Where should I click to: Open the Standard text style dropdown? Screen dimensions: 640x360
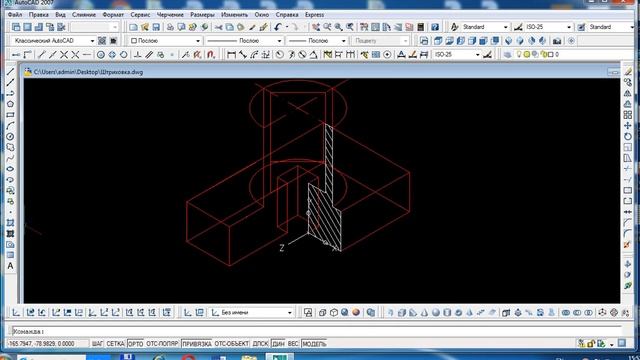(485, 27)
